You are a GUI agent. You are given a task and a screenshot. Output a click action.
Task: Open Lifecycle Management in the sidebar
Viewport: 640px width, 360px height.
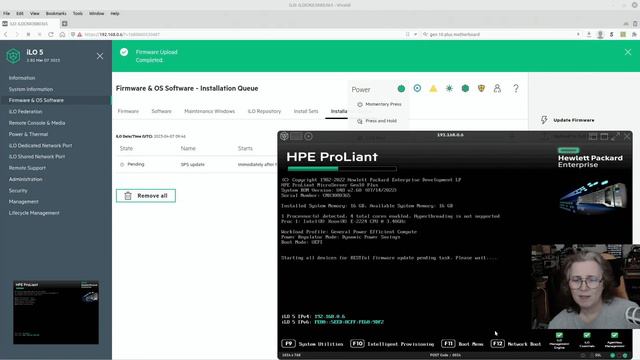34,213
